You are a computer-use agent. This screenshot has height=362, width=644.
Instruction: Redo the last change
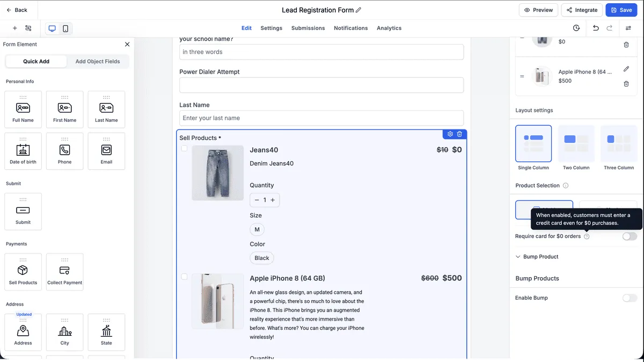(x=610, y=28)
